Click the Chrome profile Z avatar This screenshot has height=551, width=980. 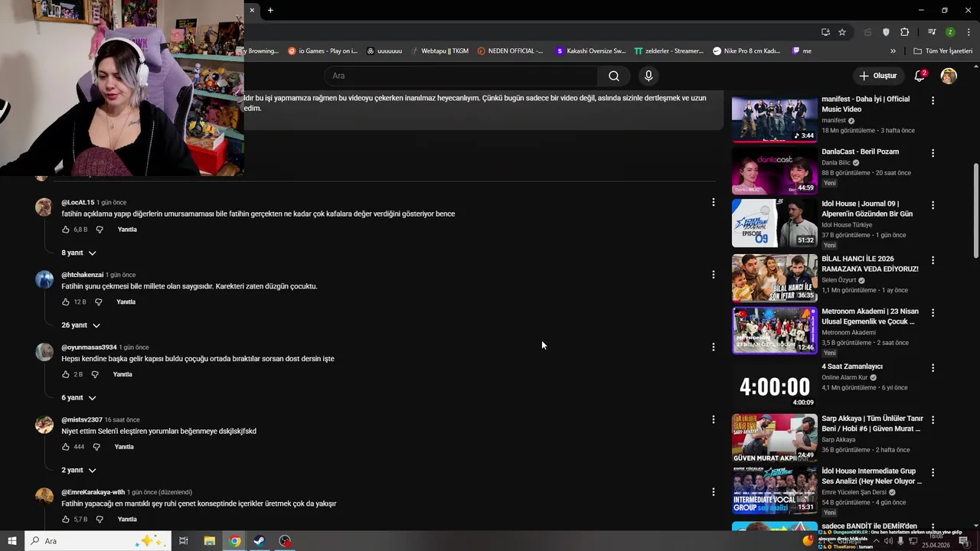pyautogui.click(x=950, y=32)
